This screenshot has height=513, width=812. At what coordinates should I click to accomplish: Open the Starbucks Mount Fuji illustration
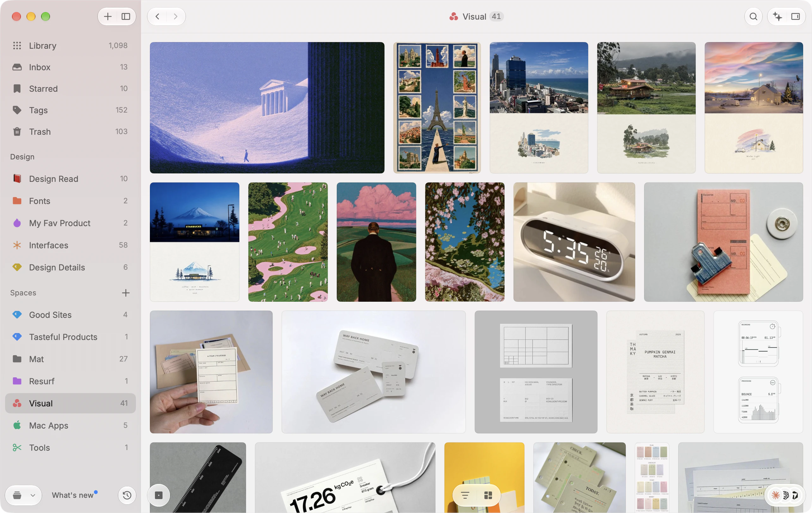tap(194, 242)
